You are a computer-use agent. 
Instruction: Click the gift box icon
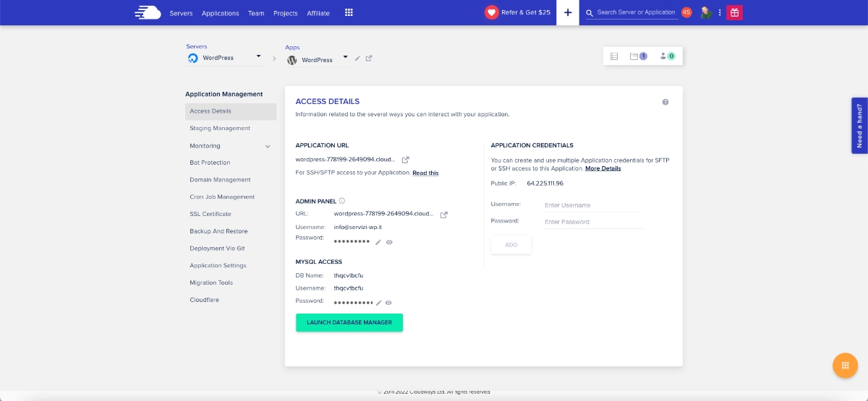click(734, 12)
